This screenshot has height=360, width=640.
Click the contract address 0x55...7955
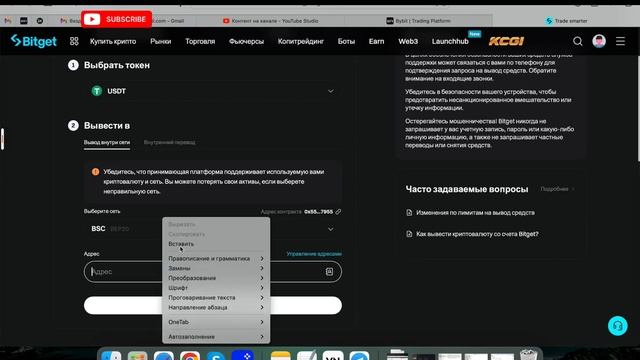[318, 211]
